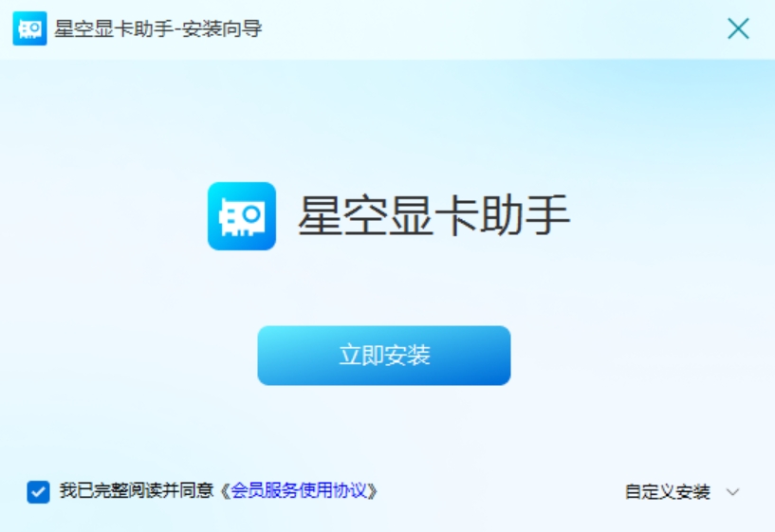Click the down chevron icon beside 自定义安装

(x=732, y=492)
